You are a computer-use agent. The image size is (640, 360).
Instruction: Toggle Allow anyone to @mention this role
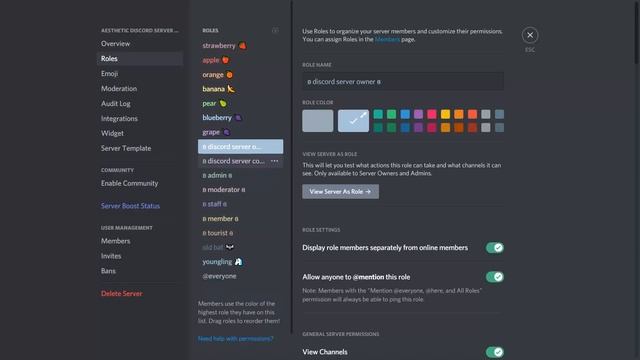click(495, 277)
